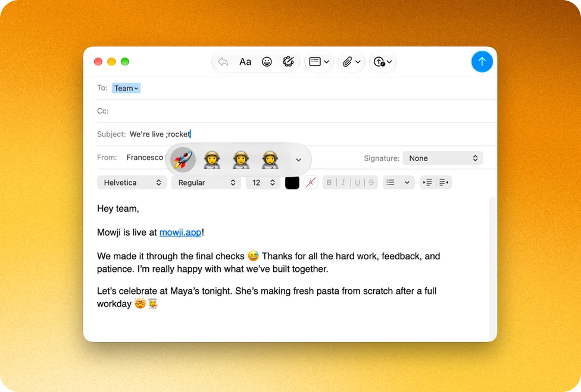Image resolution: width=581 pixels, height=392 pixels.
Task: Open the Team recipient dropdown
Action: (x=126, y=88)
